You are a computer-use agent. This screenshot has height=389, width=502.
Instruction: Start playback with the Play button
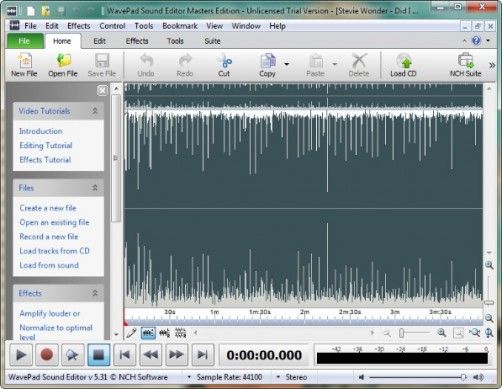tap(21, 355)
